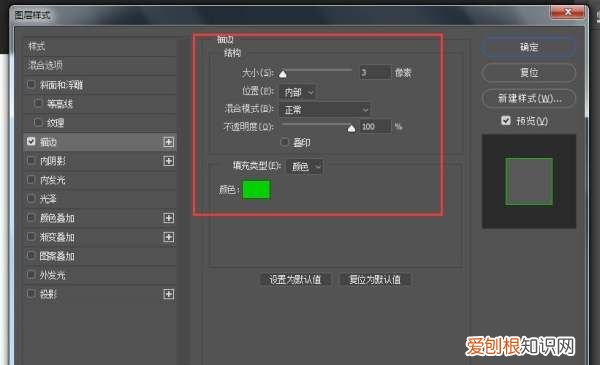Open the 混合模式 dropdown showing 正常
The height and width of the screenshot is (365, 600).
point(325,110)
